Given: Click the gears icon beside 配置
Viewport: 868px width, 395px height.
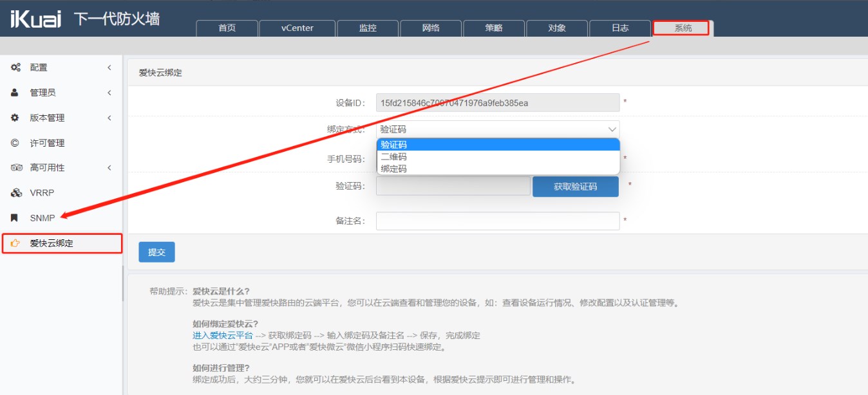Looking at the screenshot, I should point(15,67).
